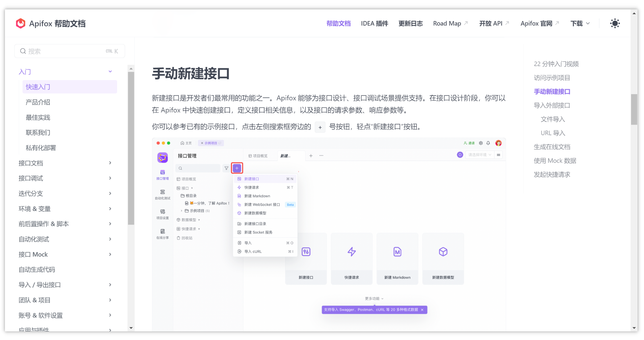Open settings with the gear icon
This screenshot has width=644, height=340.
(481, 143)
